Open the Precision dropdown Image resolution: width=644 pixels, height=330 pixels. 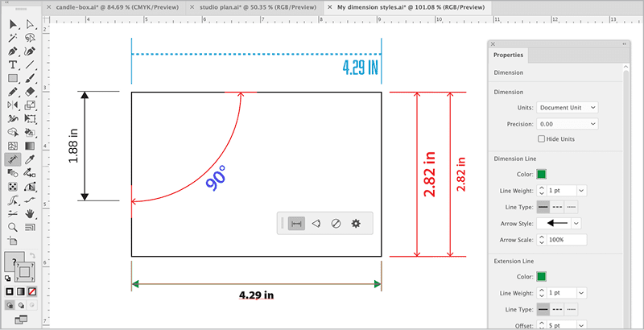coord(567,124)
